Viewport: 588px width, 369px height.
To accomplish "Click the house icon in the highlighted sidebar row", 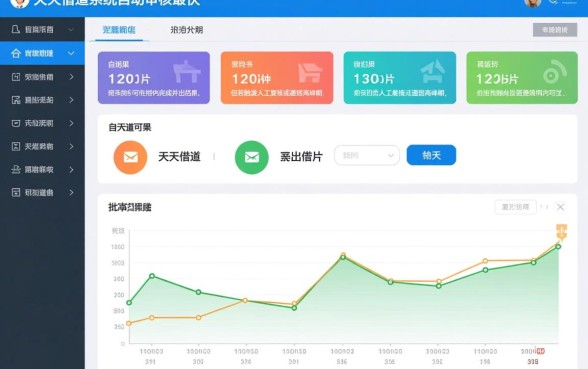I will 16,53.
